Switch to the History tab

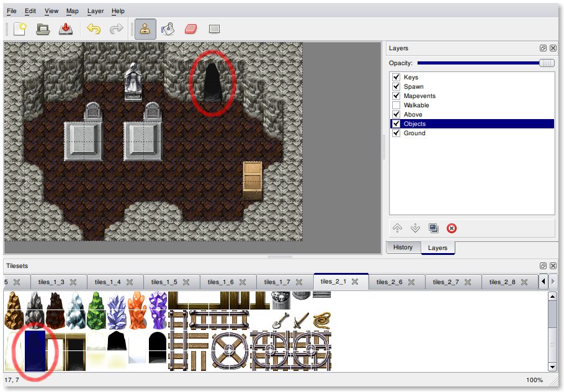point(403,247)
